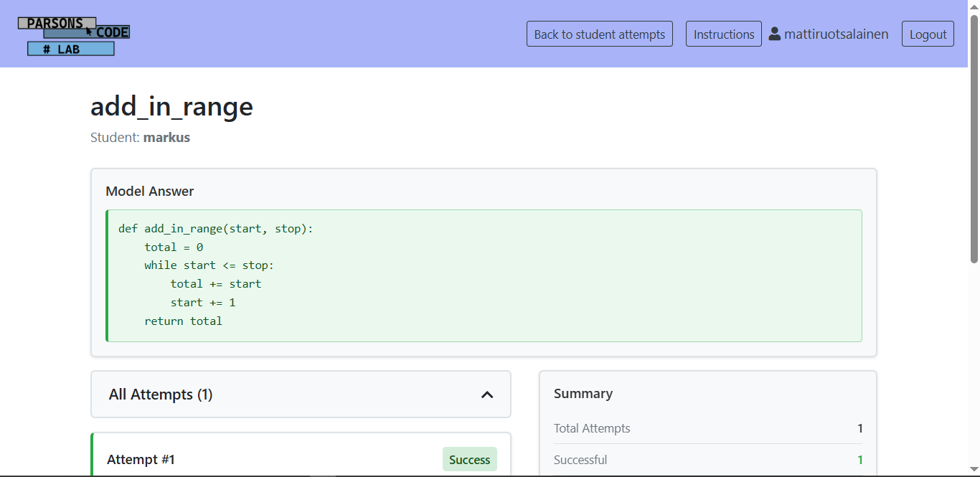Select the student name 'markus'
Image resolution: width=980 pixels, height=477 pixels.
coord(166,137)
